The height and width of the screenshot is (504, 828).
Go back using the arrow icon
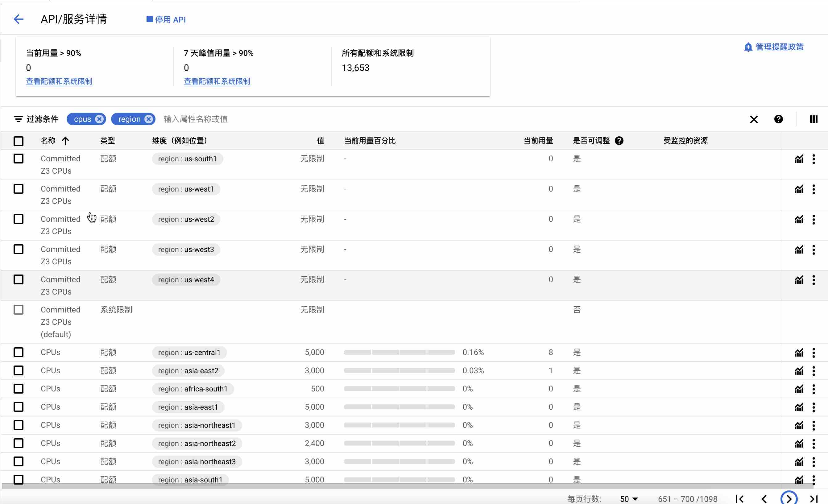(x=19, y=19)
